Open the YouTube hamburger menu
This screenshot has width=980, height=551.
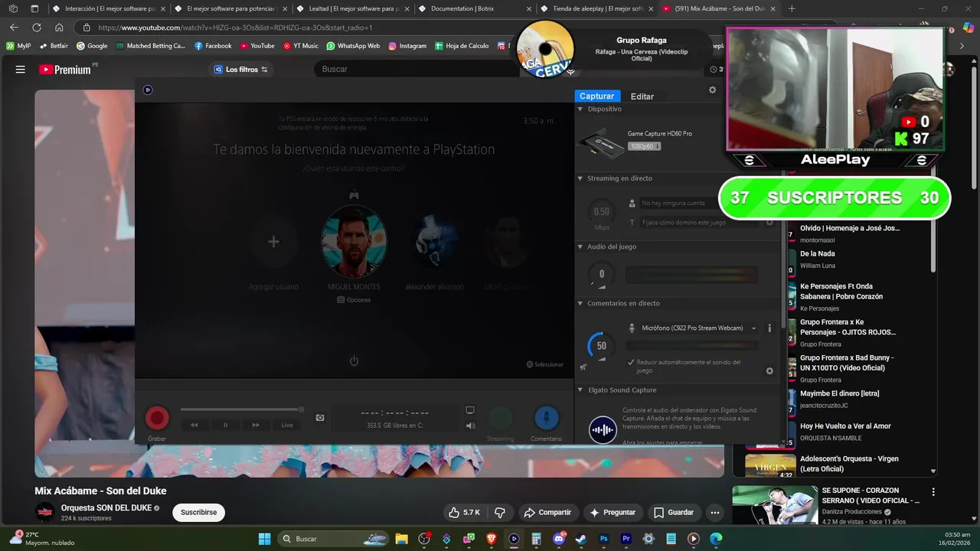pos(20,69)
